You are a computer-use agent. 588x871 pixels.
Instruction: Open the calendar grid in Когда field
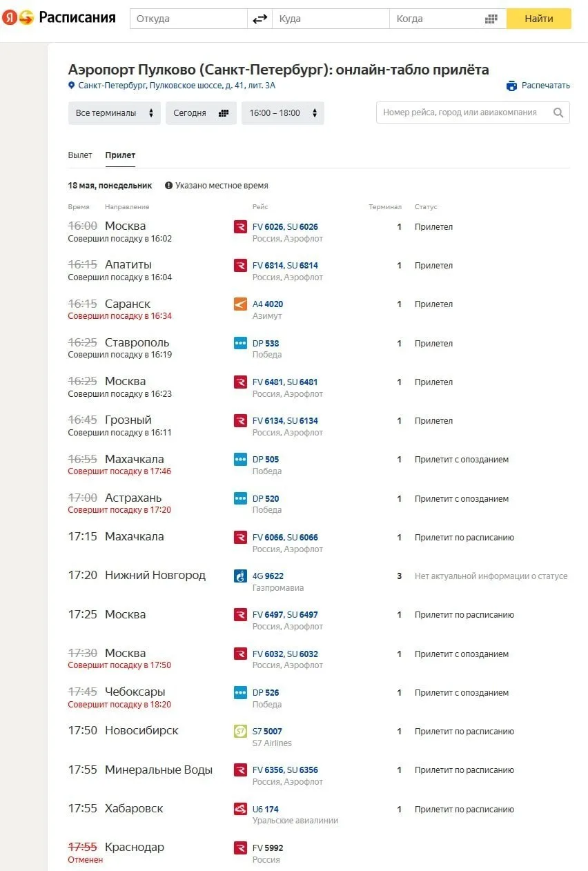(491, 19)
